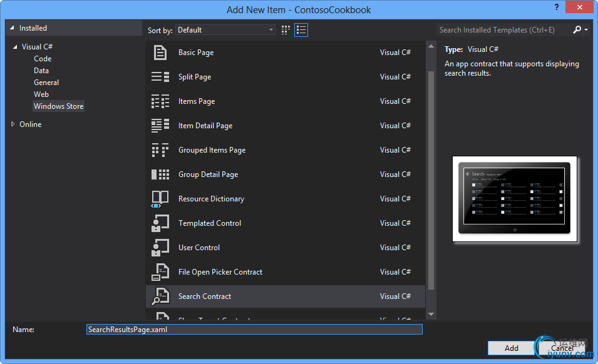Viewport: 598px width, 364px height.
Task: Click the search magnifier icon
Action: (x=577, y=29)
